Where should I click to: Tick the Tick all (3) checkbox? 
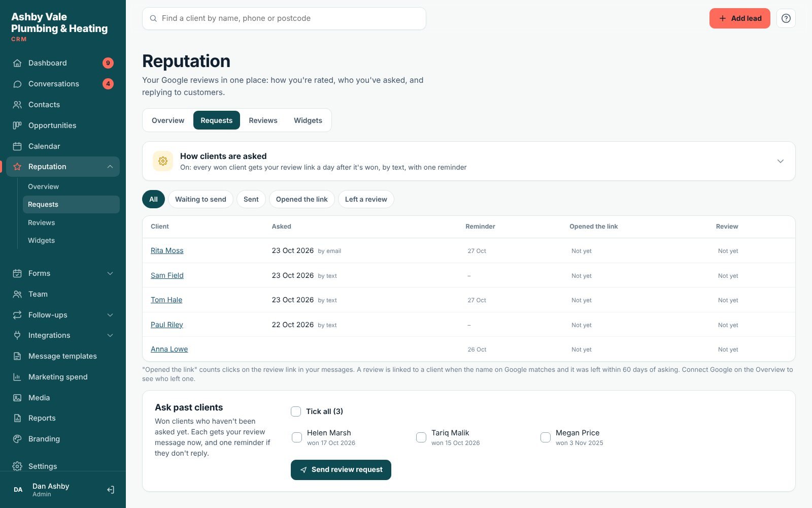296,411
